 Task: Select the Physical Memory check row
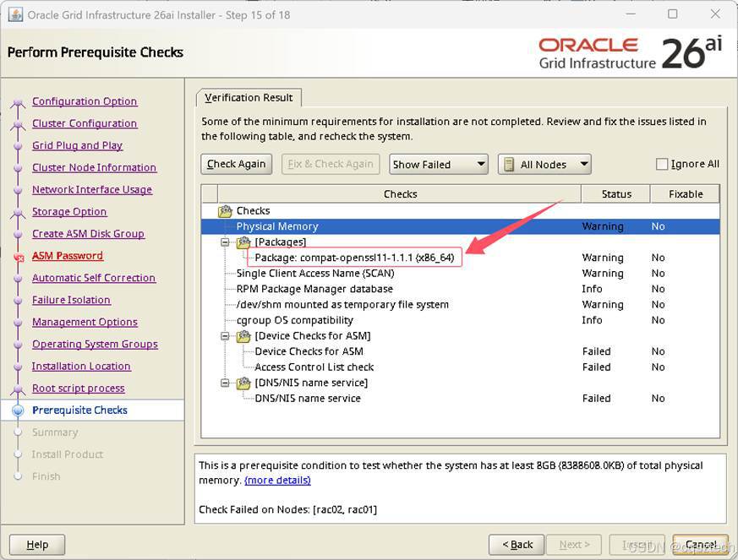[461, 226]
